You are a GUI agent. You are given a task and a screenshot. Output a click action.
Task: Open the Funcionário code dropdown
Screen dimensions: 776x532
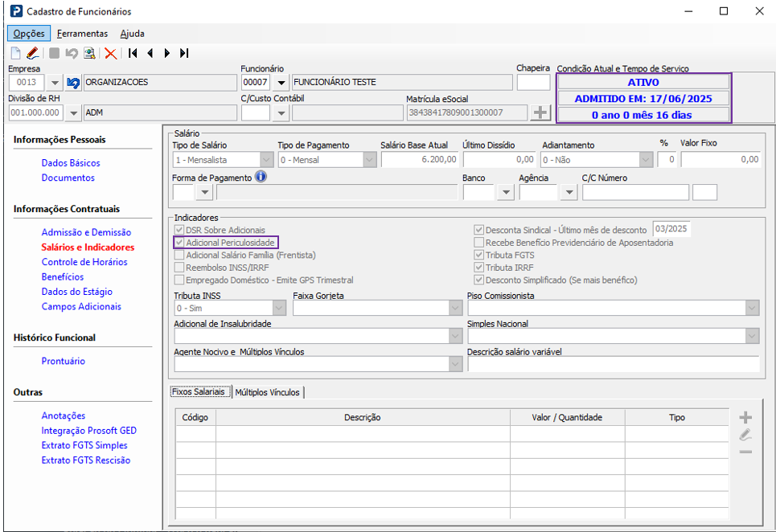point(281,83)
